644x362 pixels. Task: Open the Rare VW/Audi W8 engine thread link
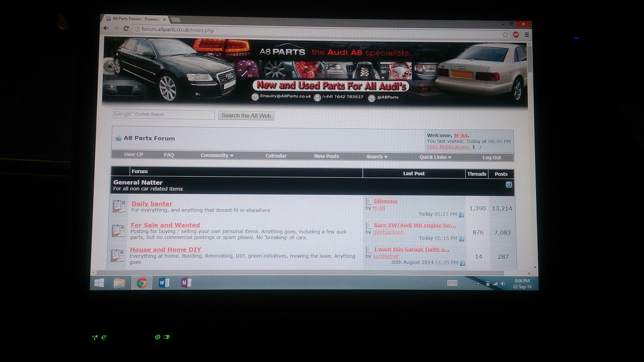click(x=414, y=225)
